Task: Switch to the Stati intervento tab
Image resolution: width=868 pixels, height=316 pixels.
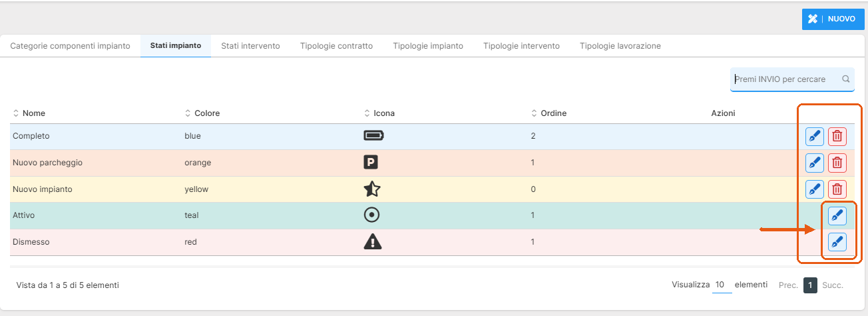Action: coord(250,46)
